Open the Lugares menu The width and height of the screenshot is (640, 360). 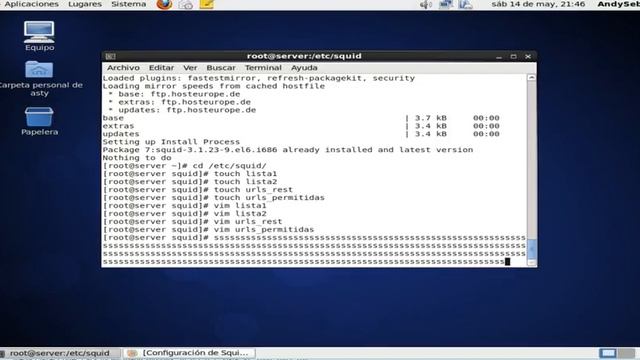pos(85,4)
